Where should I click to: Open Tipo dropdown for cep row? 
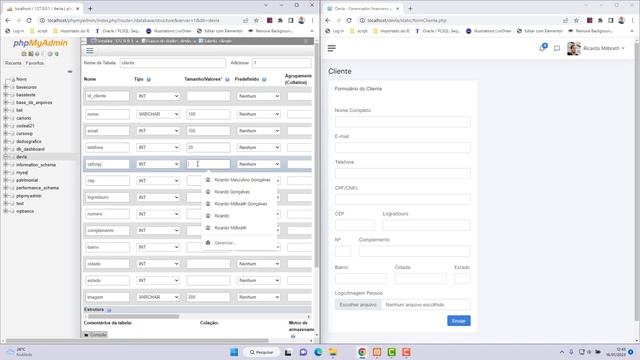[x=158, y=180]
